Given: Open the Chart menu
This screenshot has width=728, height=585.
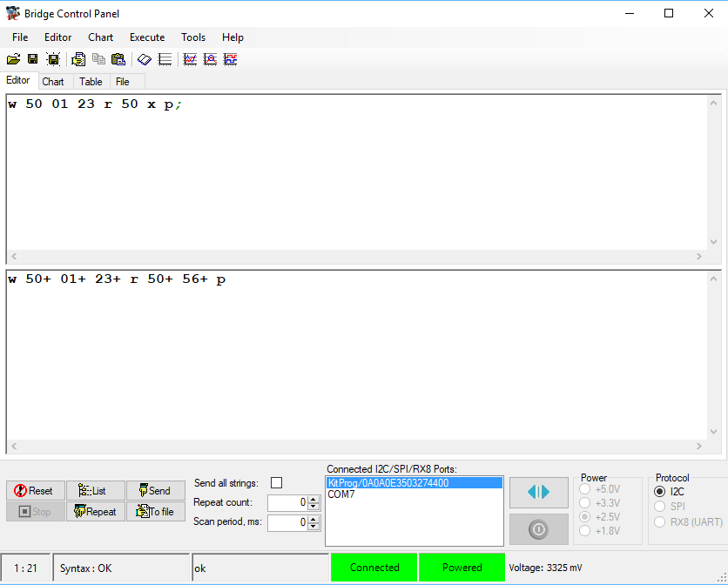Looking at the screenshot, I should pos(101,37).
